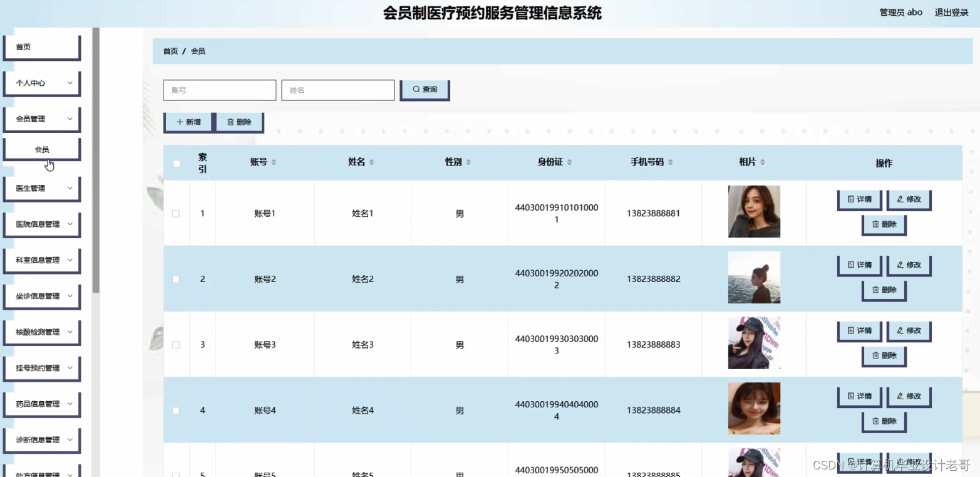The width and height of the screenshot is (980, 477).
Task: Click 修改 for the 账号1 row
Action: point(909,200)
